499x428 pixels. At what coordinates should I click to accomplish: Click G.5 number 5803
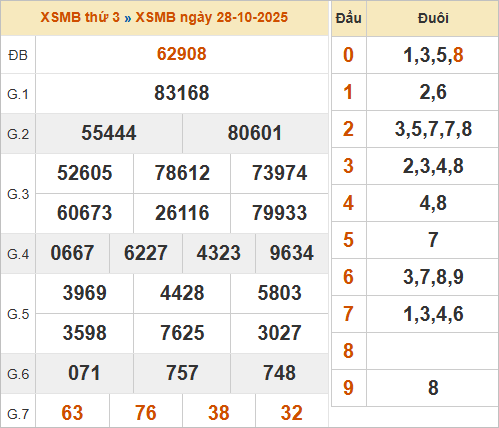tap(279, 293)
